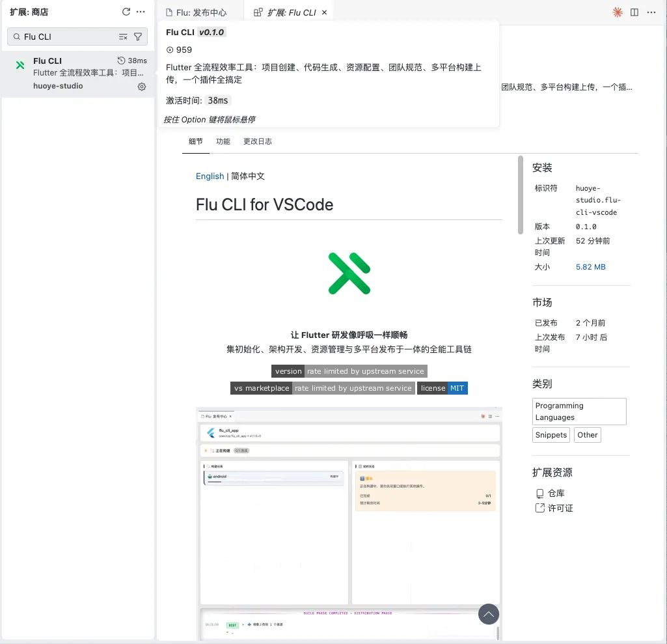Image resolution: width=667 pixels, height=644 pixels.
Task: Click the vs marketplace badge
Action: (323, 388)
